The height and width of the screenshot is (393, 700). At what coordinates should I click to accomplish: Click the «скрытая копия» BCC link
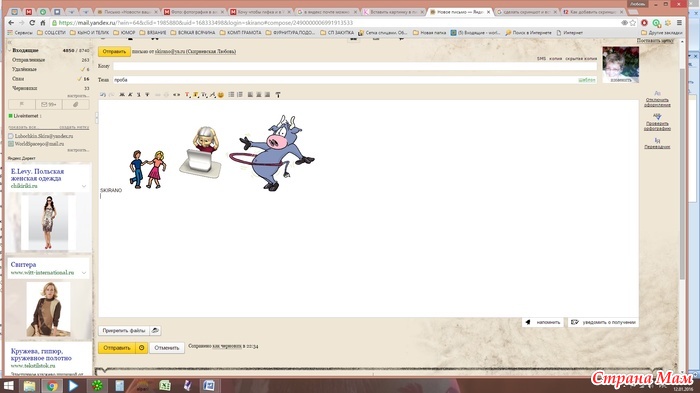(581, 59)
